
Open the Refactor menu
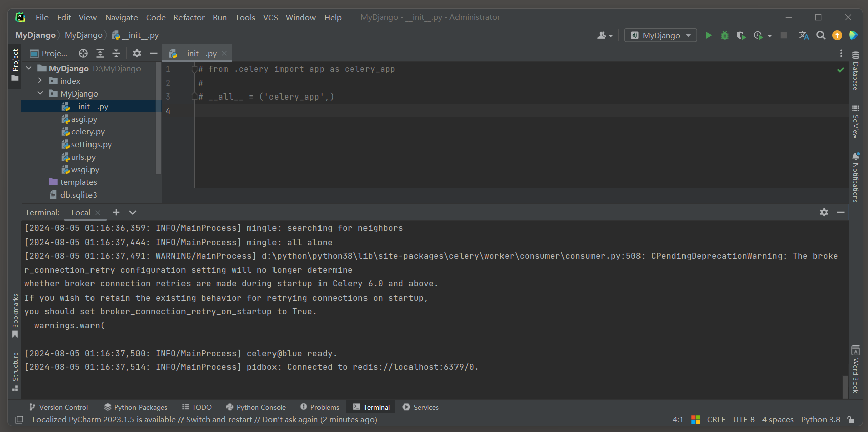tap(189, 17)
